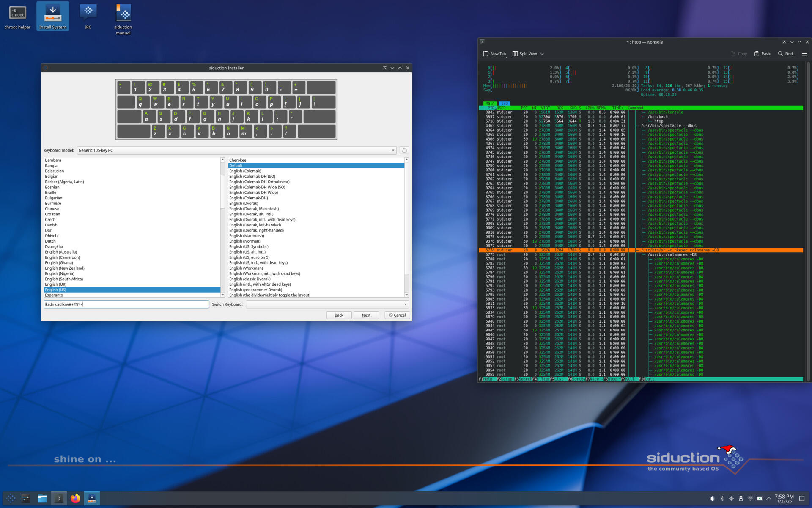Select Esperanto keyboard layout
The width and height of the screenshot is (812, 508).
pyautogui.click(x=132, y=295)
